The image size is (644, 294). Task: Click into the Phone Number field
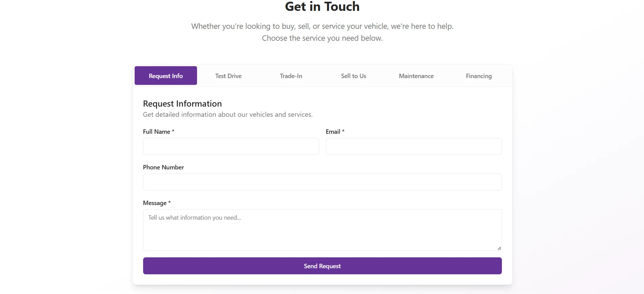322,182
